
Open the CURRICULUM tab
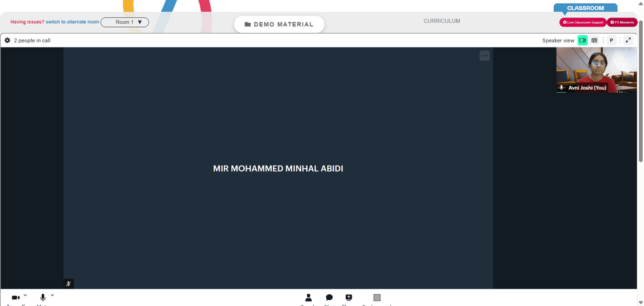click(442, 21)
